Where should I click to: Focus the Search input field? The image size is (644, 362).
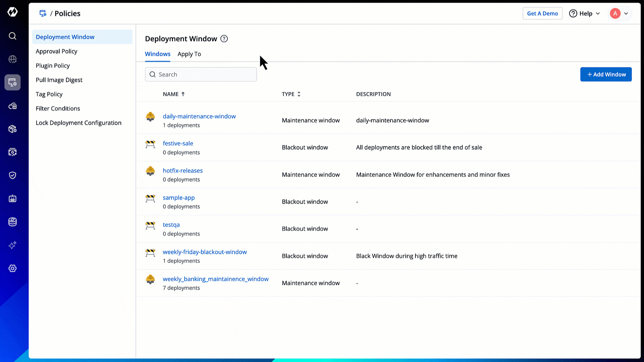point(205,74)
